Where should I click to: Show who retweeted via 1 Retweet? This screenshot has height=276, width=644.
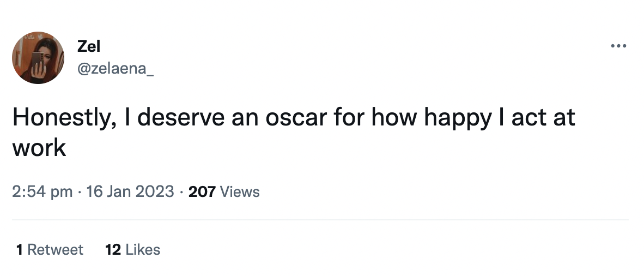coord(50,250)
